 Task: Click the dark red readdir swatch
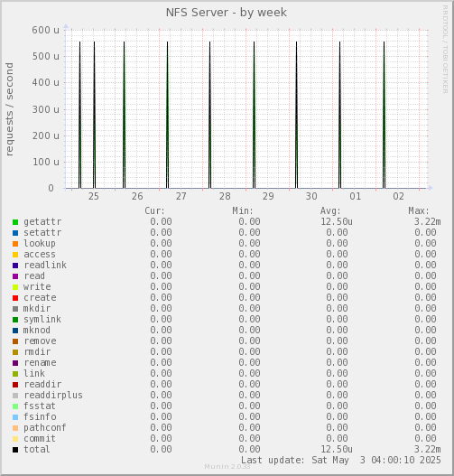pos(15,385)
